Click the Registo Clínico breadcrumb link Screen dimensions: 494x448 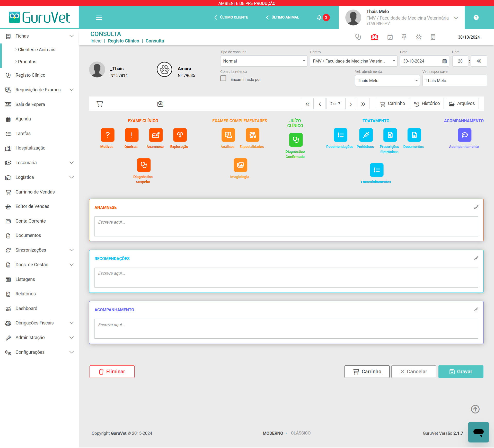pos(123,41)
